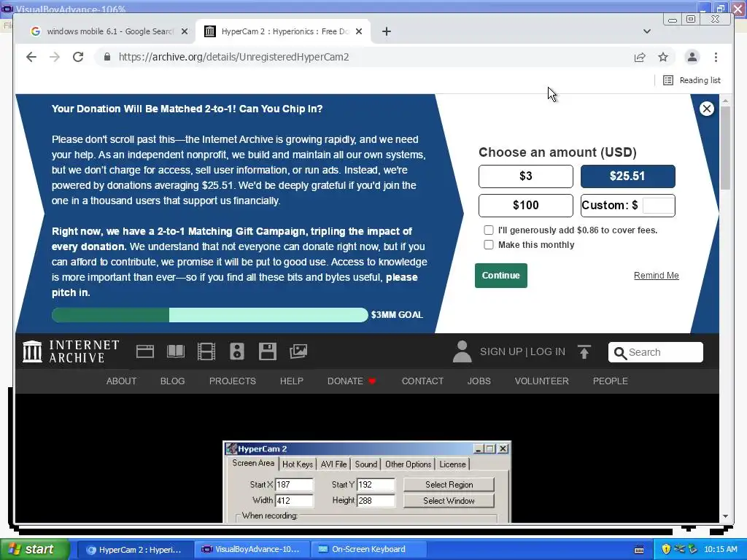Open the Video film strip icon
The width and height of the screenshot is (747, 560).
206,351
